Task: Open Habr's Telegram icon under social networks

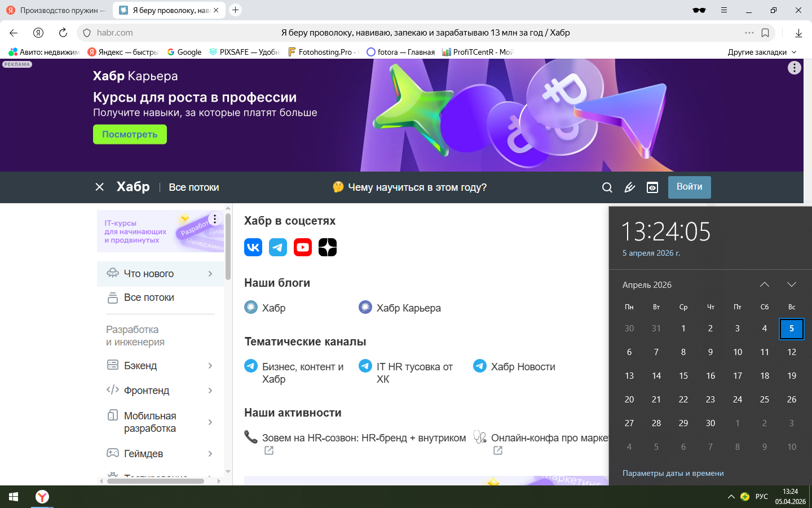Action: pyautogui.click(x=278, y=247)
